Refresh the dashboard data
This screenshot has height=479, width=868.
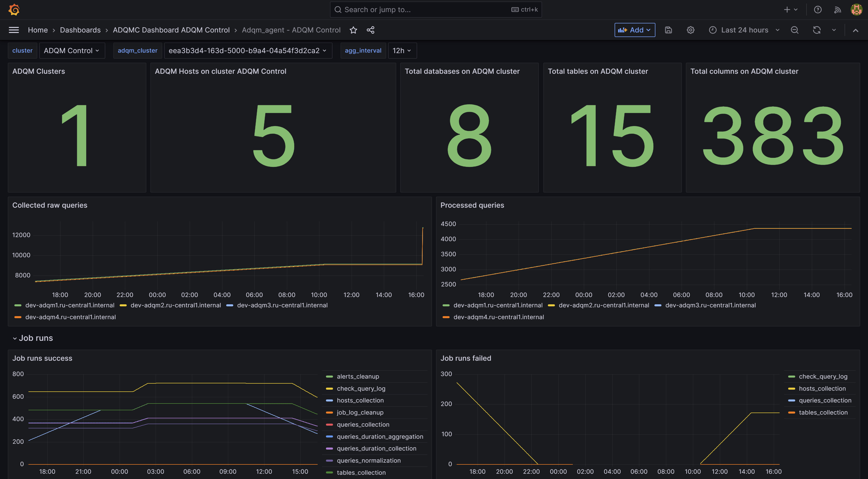point(817,30)
